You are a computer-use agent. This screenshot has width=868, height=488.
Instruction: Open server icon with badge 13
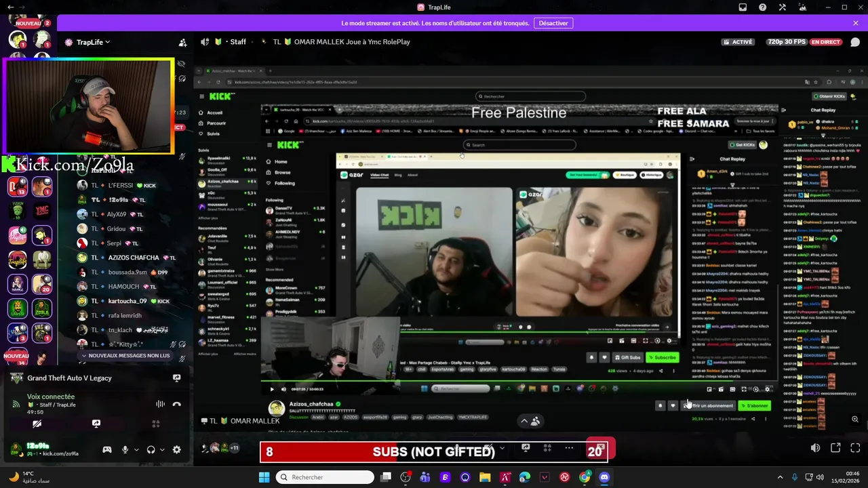pyautogui.click(x=17, y=186)
